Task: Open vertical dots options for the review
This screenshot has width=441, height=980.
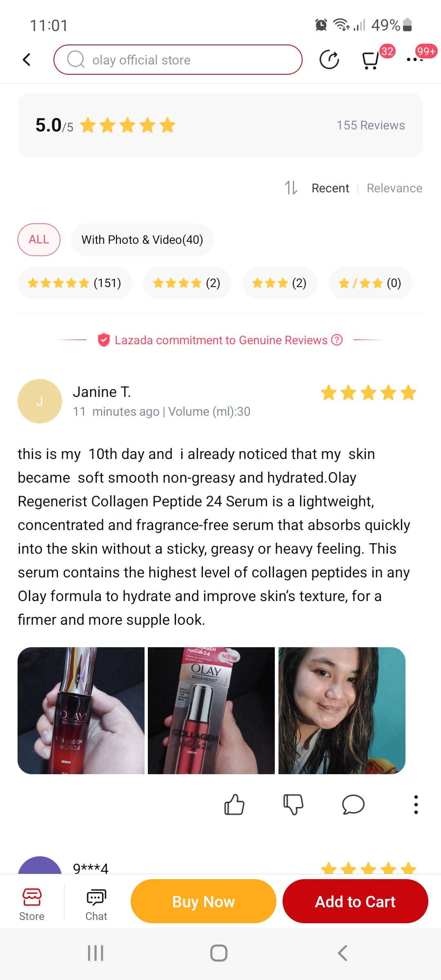Action: coord(416,804)
